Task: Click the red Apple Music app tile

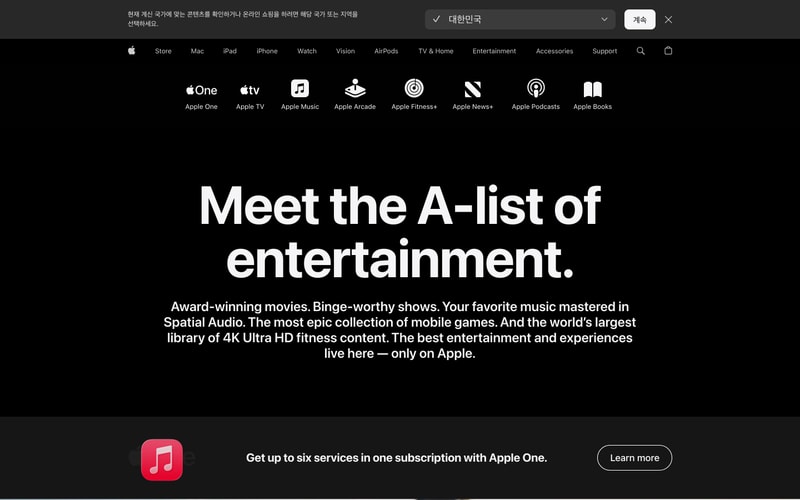Action: pos(162,460)
